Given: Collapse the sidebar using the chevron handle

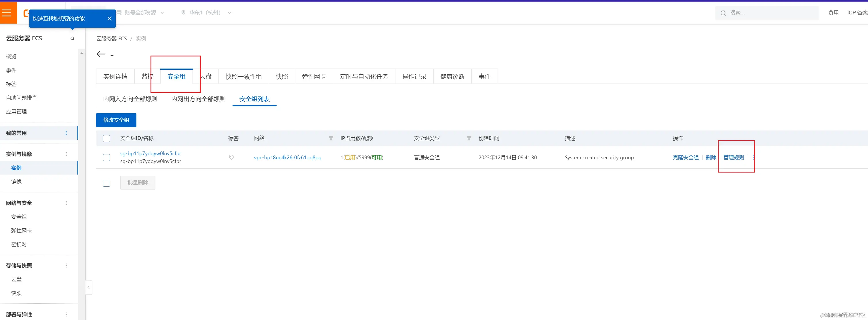Looking at the screenshot, I should (89, 287).
